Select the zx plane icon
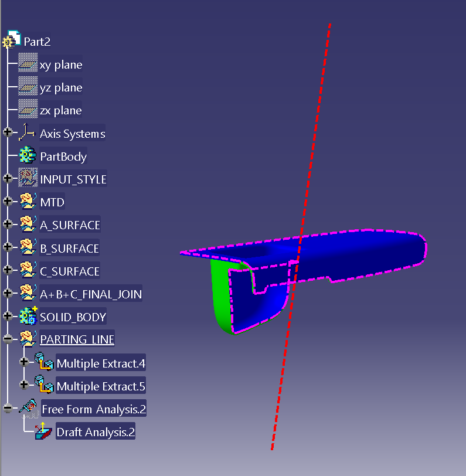 click(x=28, y=108)
